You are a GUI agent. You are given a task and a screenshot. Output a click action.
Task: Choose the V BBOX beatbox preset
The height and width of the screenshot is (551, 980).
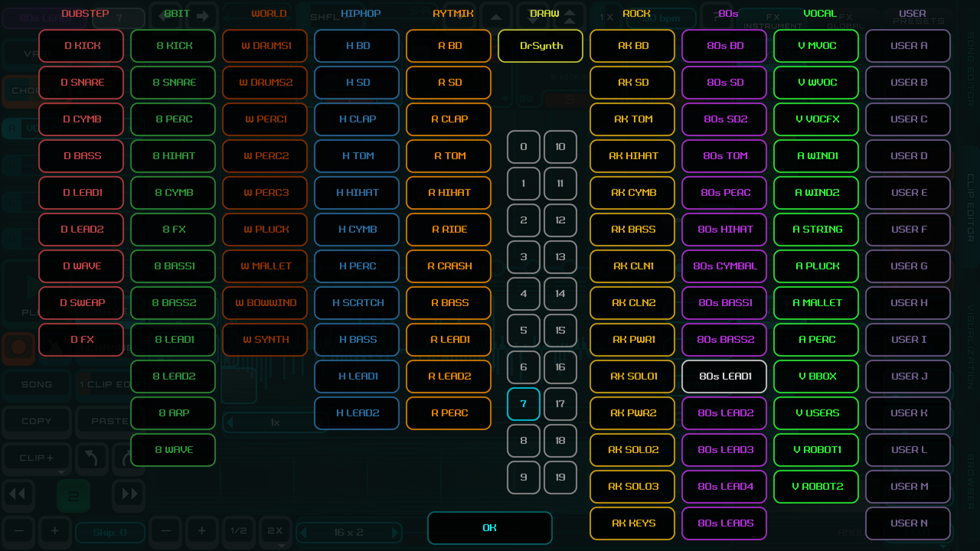[816, 376]
